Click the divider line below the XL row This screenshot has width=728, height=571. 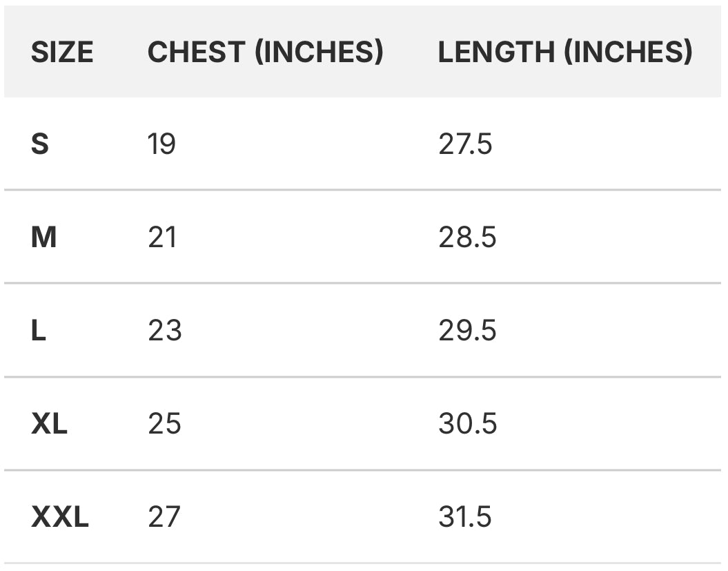click(x=364, y=470)
